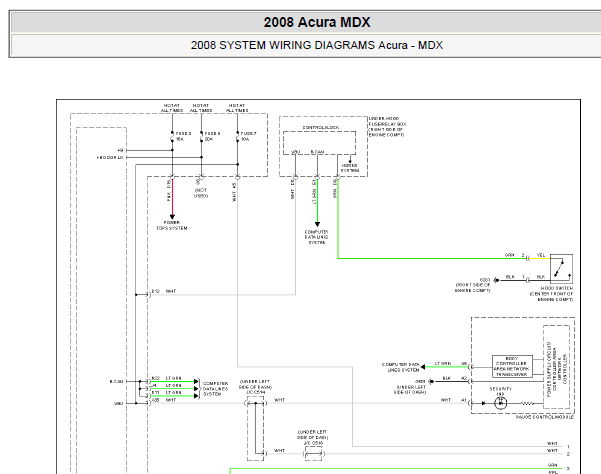
Task: Click the ground symbol beside 'UNDER LEFT SIDE OF DASH'
Action: 431,381
